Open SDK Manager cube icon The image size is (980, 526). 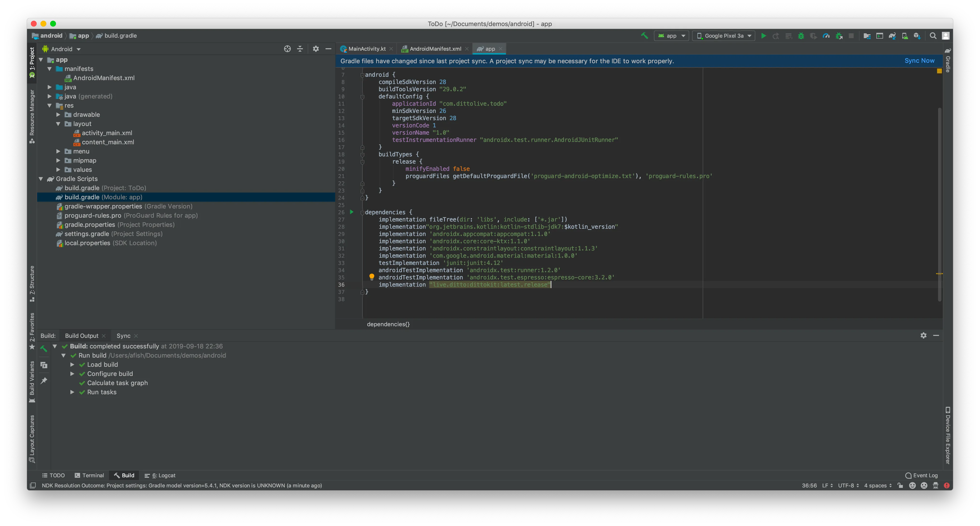point(917,36)
